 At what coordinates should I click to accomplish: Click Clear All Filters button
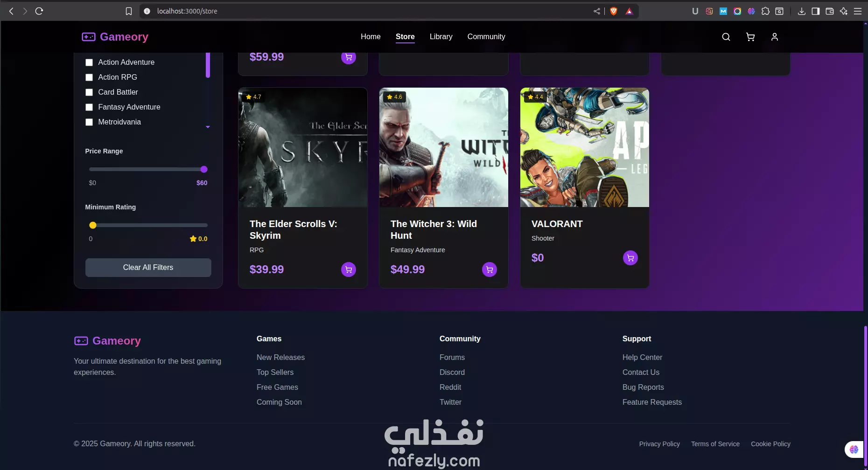[x=148, y=268]
